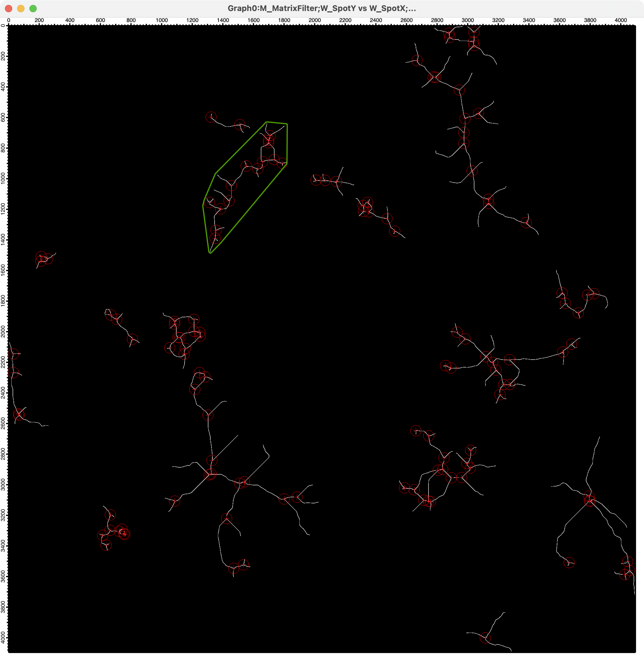Click the left axis tick label 3200

(x=3, y=515)
